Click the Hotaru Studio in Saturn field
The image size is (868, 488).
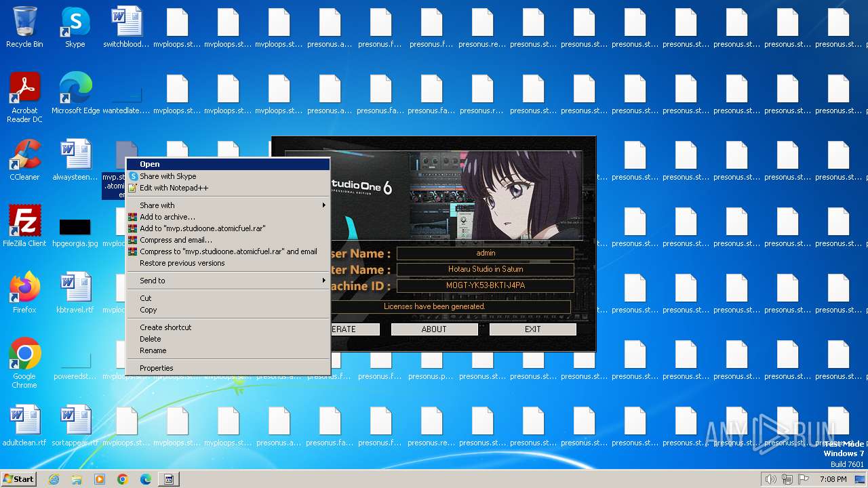click(x=486, y=269)
